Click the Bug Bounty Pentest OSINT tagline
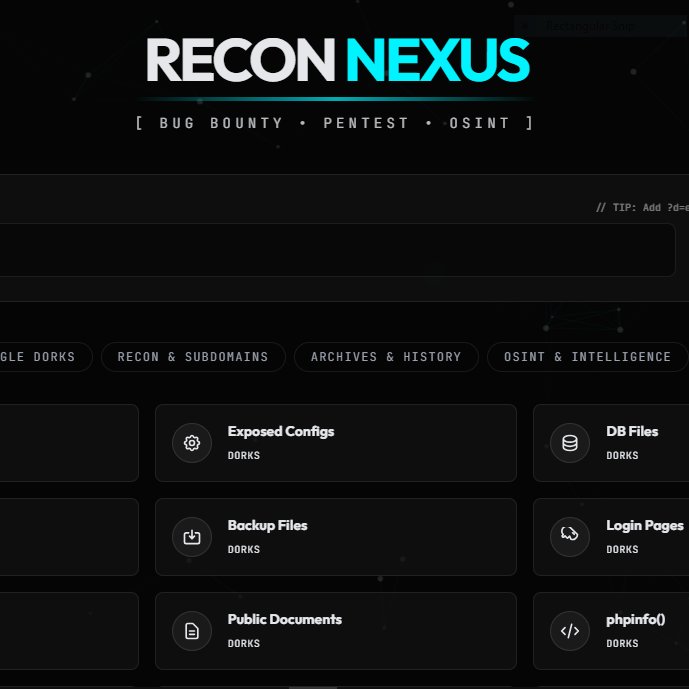689x689 pixels. tap(335, 123)
